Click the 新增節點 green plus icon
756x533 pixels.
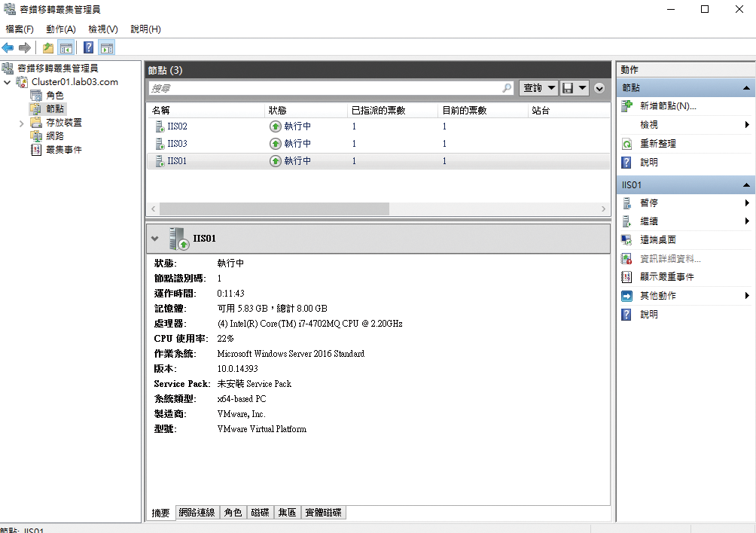626,106
